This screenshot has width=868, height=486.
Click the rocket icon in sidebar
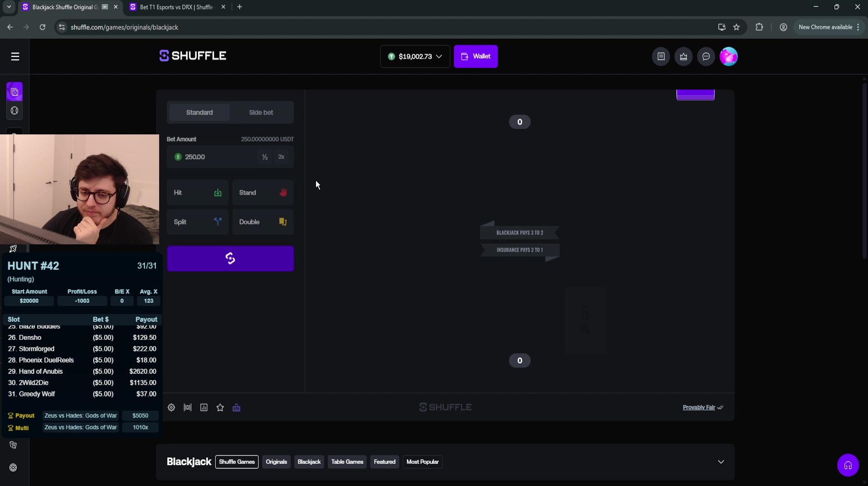click(x=13, y=248)
